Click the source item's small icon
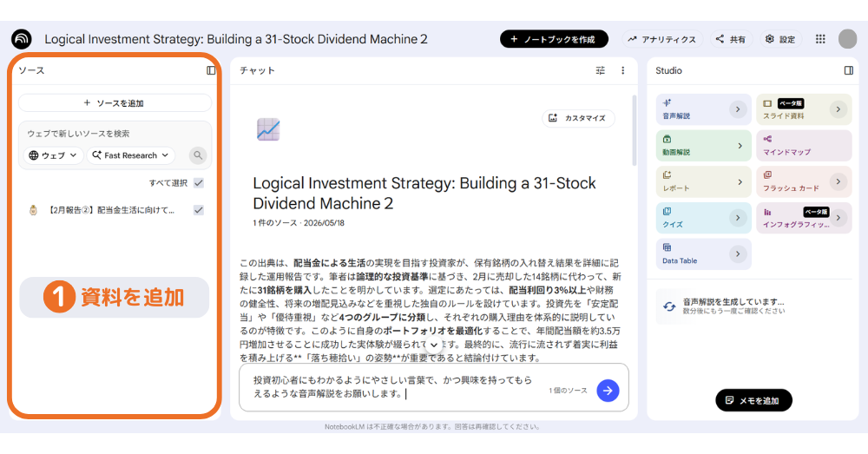 click(x=33, y=210)
